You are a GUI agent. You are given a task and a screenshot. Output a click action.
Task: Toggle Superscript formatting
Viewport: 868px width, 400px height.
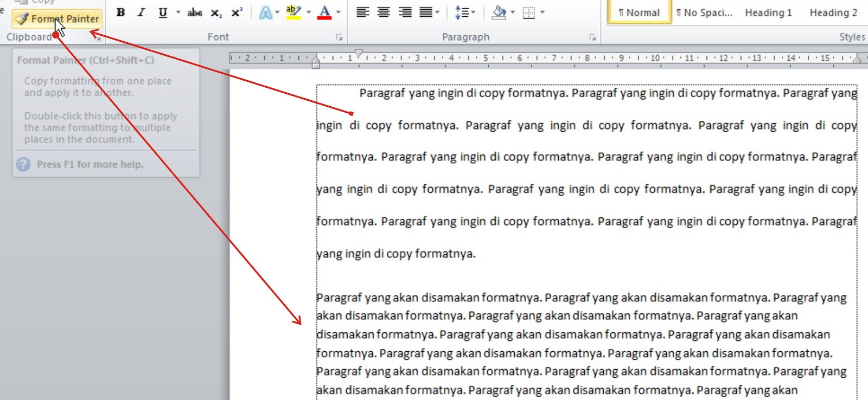[x=237, y=12]
